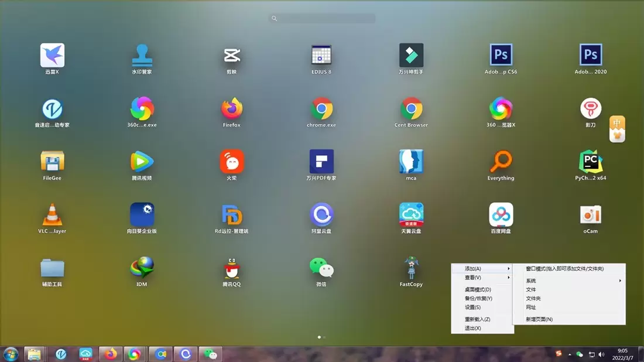
Task: Open FastCopy icon
Action: (411, 268)
